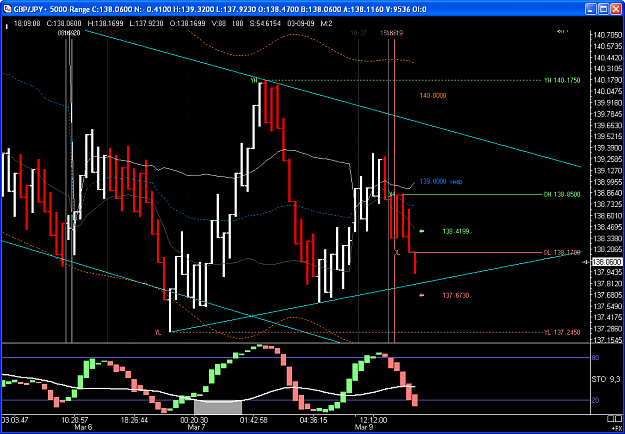
Task: Maximize the GBP/JPY chart window
Action: (x=603, y=8)
